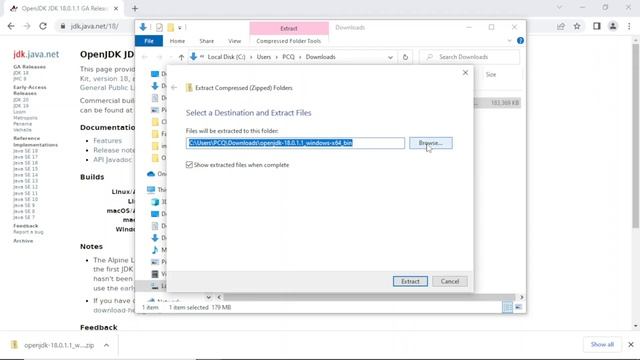
Task: Click the Browse... button in Extract dialog
Action: pyautogui.click(x=431, y=143)
